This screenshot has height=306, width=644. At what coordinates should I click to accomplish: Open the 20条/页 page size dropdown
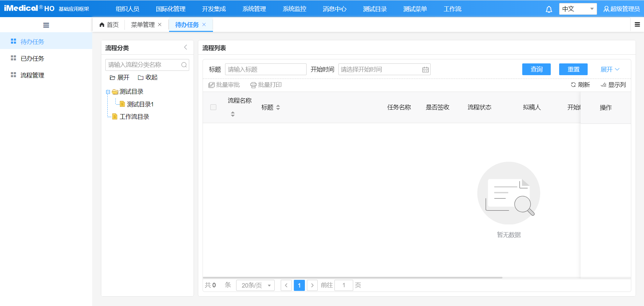[255, 285]
